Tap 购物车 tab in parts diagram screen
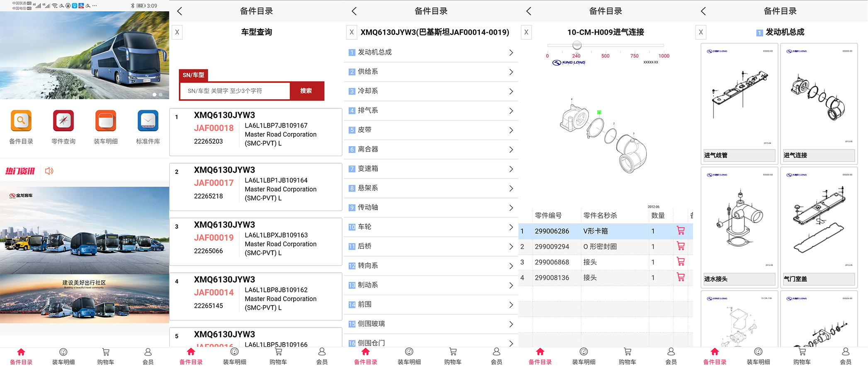Image resolution: width=868 pixels, height=367 pixels. click(x=627, y=357)
